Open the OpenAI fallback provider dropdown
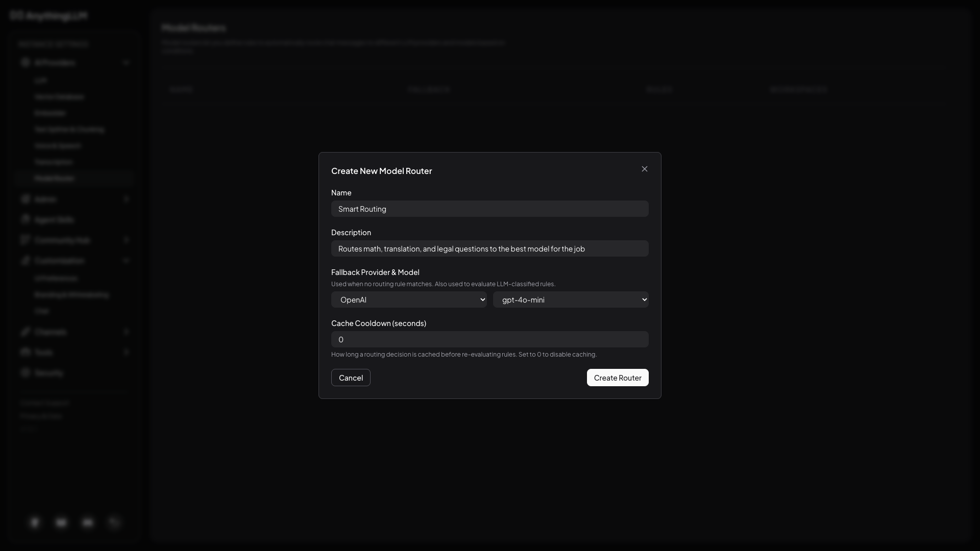Viewport: 980px width, 551px height. pyautogui.click(x=409, y=299)
